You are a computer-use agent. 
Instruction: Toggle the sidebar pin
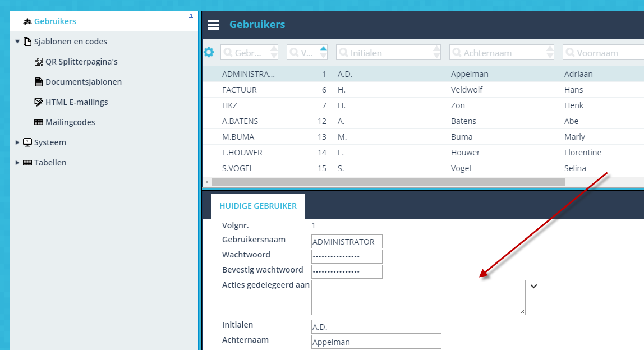[191, 17]
